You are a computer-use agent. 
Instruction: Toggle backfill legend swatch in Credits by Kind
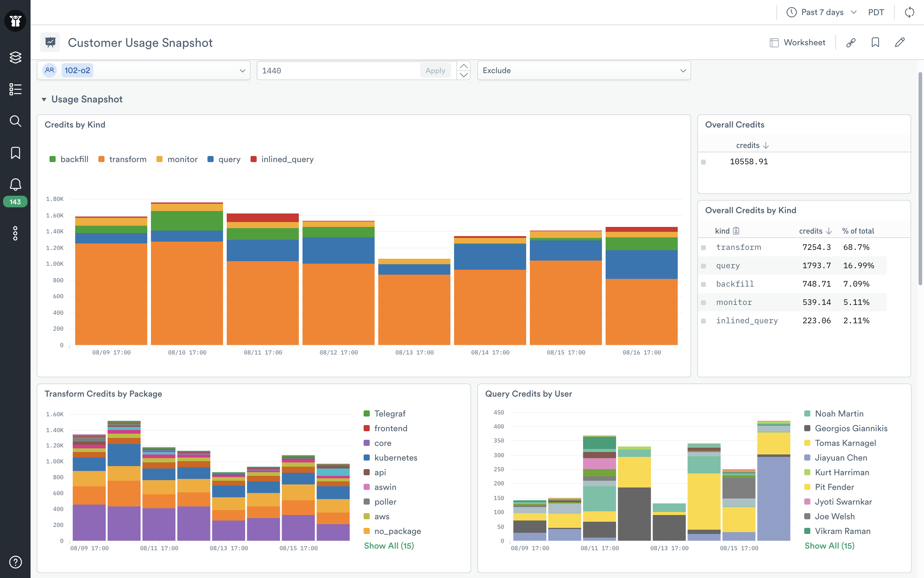tap(53, 159)
